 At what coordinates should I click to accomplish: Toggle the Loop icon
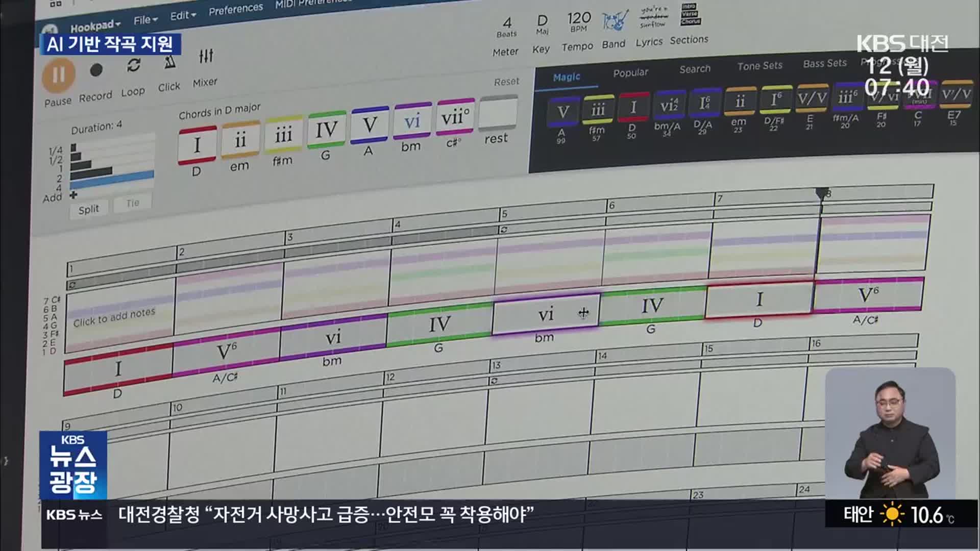[x=134, y=65]
